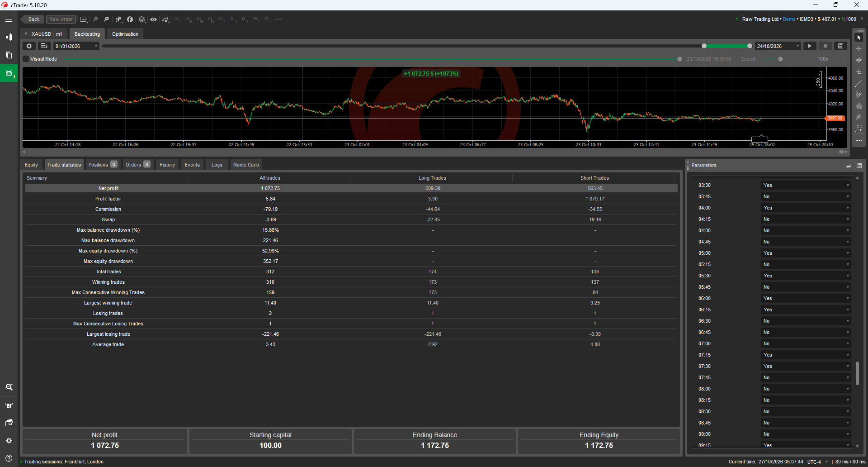Viewport: 868px width, 467px height.
Task: Open the chart layers icon
Action: 142,19
